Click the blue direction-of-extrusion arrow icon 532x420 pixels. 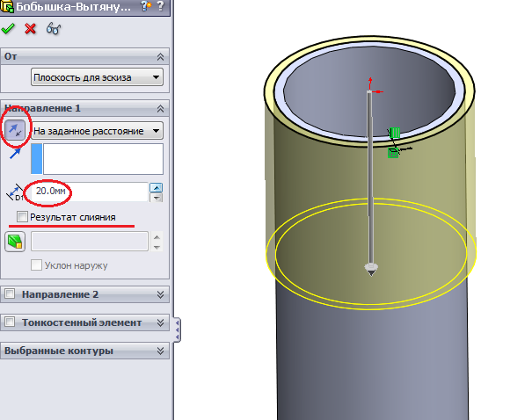[x=15, y=154]
